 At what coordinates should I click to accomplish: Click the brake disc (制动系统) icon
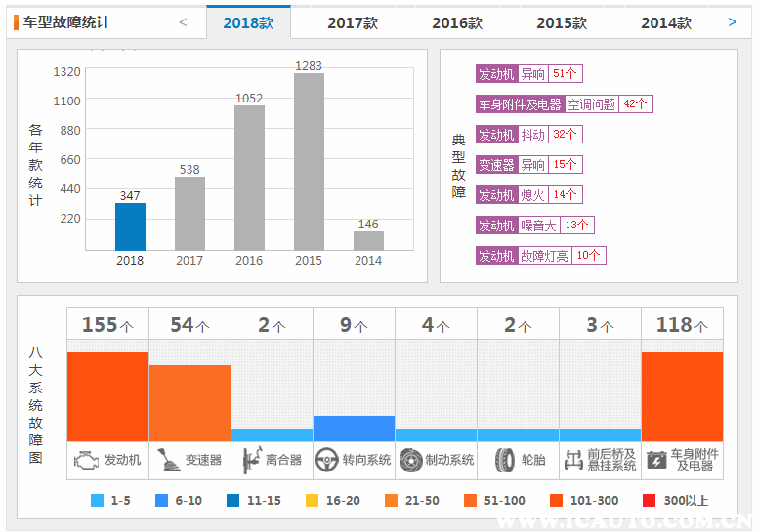coord(410,459)
